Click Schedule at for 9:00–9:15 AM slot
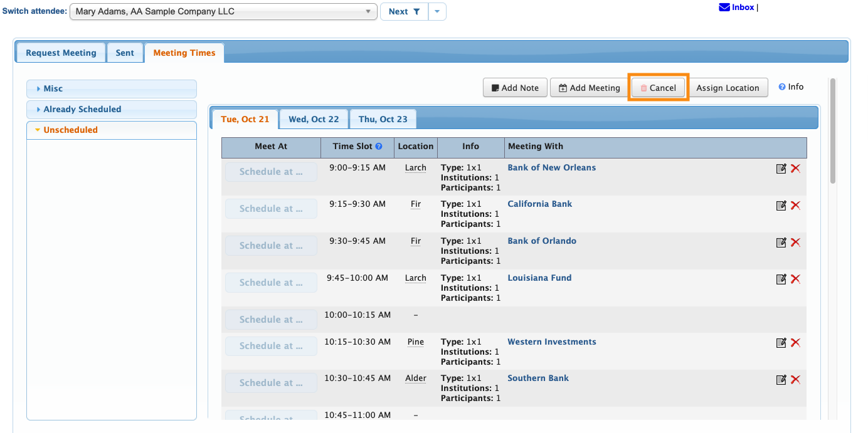 pos(271,172)
